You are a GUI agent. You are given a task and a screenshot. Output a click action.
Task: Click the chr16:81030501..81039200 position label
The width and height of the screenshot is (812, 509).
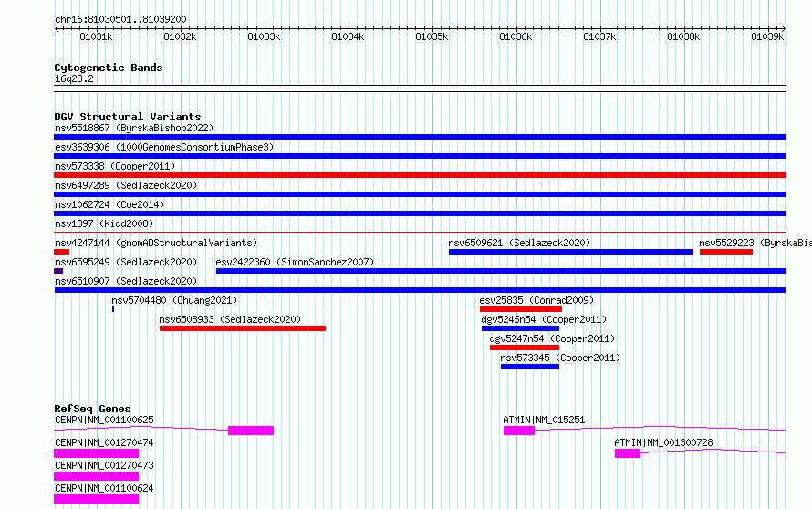pos(120,19)
